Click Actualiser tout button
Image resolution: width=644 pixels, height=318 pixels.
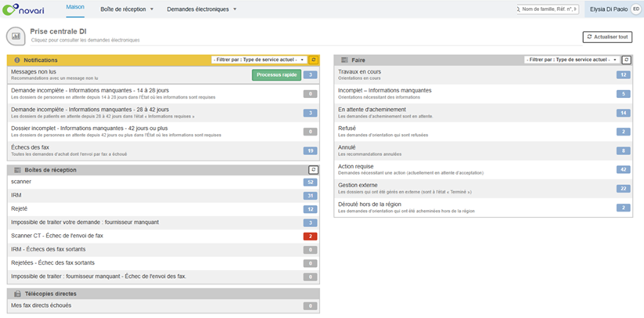click(x=607, y=37)
